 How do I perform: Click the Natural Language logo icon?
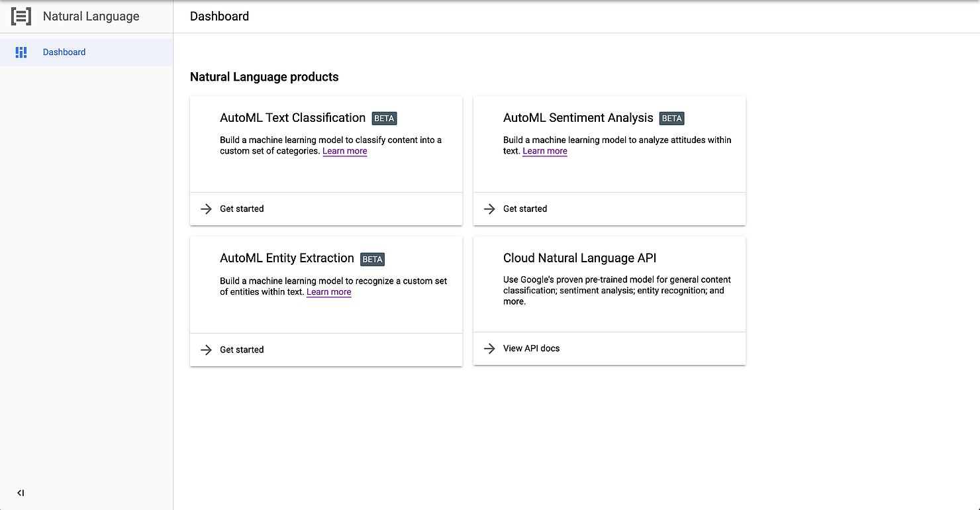click(21, 17)
